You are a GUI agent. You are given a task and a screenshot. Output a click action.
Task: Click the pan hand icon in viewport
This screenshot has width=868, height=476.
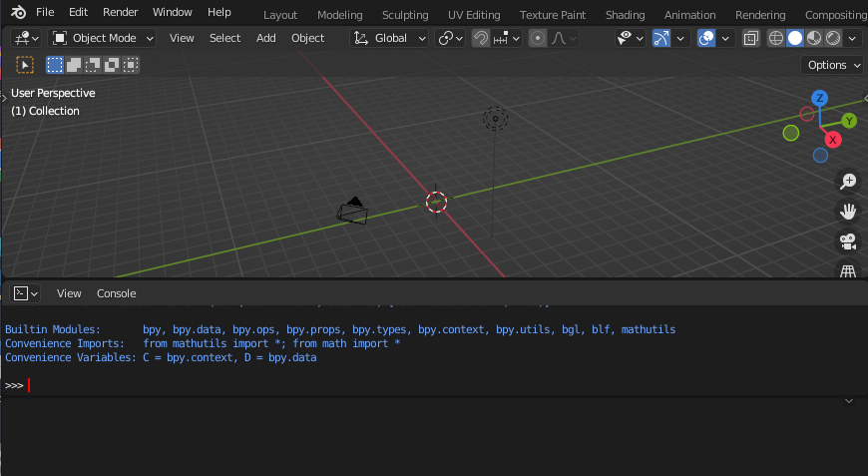(848, 212)
